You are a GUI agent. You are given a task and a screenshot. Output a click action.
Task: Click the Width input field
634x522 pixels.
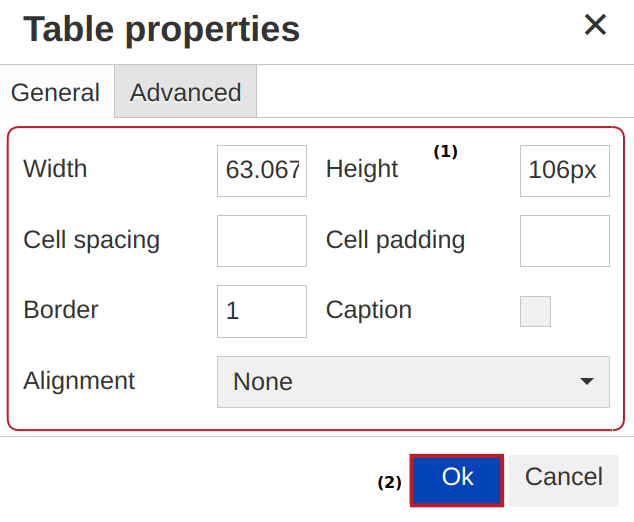(x=261, y=170)
